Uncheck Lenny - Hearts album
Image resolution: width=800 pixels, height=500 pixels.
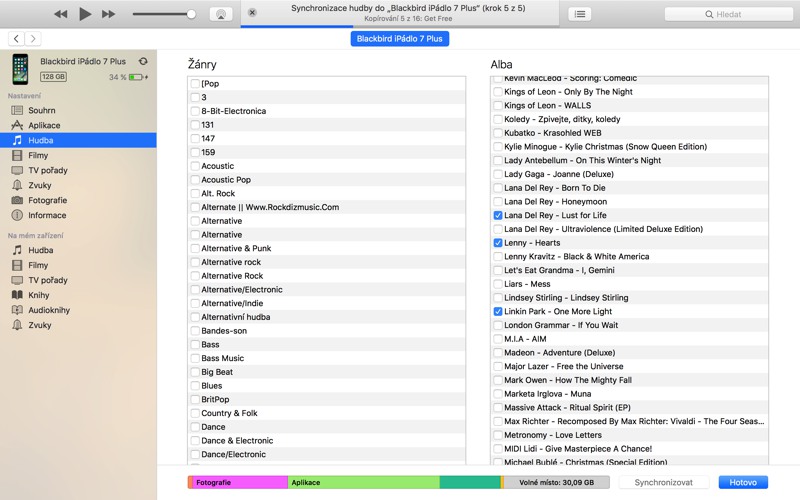(498, 243)
